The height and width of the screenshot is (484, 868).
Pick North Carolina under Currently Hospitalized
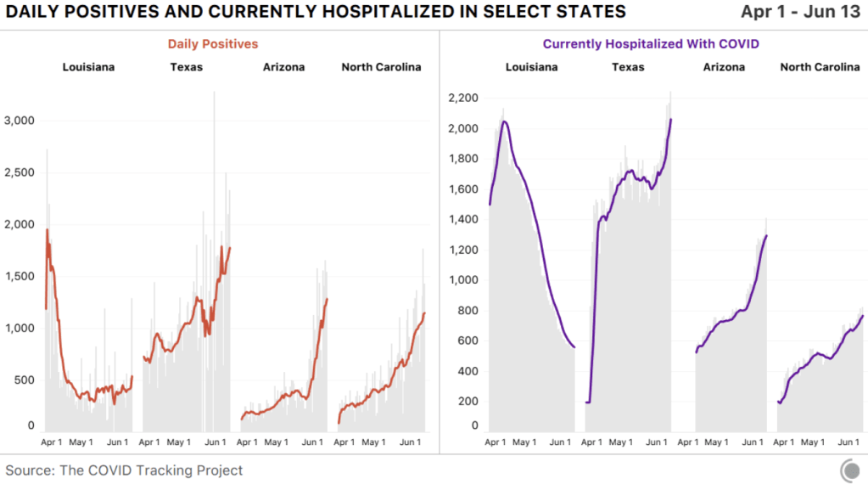point(820,67)
